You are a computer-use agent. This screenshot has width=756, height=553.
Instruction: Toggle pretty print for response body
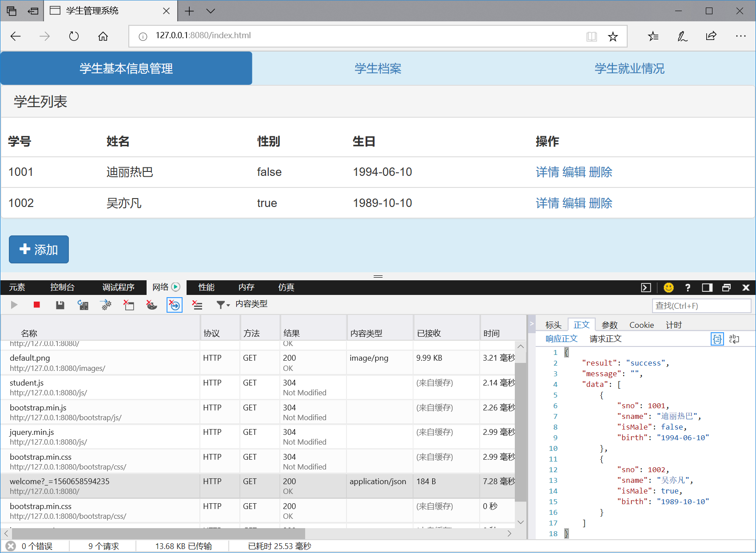(x=717, y=339)
